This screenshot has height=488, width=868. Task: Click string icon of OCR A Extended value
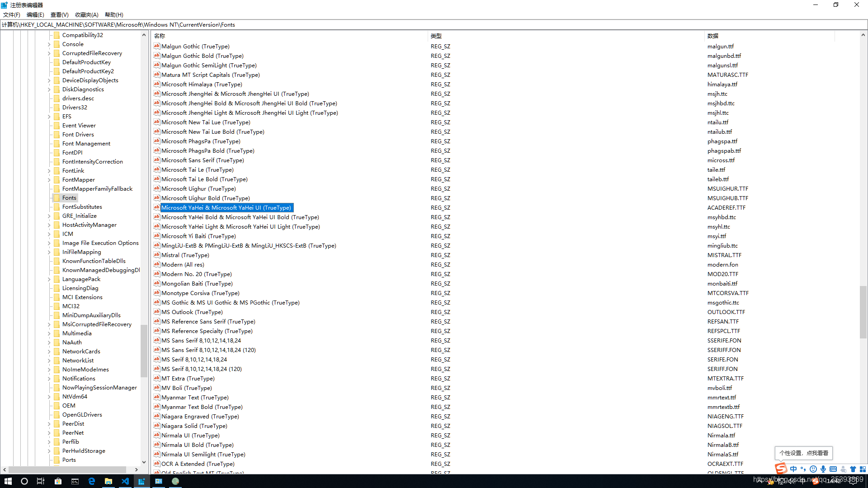tap(157, 464)
